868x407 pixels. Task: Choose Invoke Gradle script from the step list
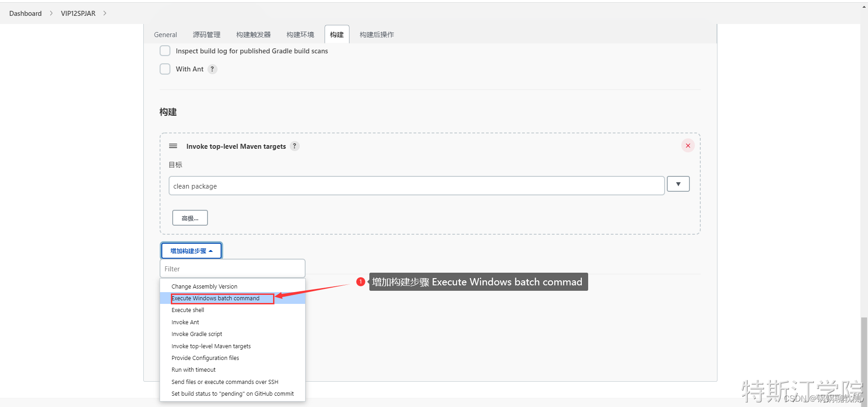click(x=196, y=334)
